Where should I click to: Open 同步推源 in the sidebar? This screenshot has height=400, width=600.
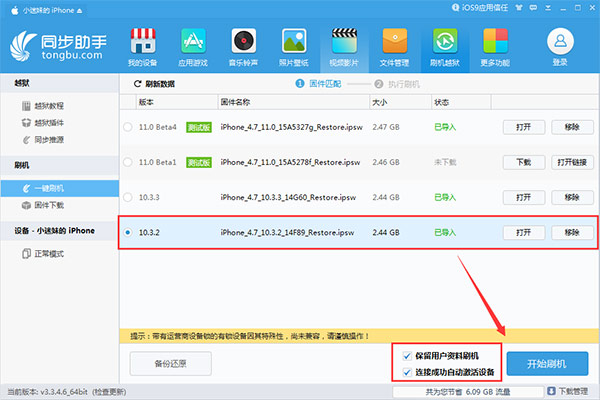click(43, 140)
